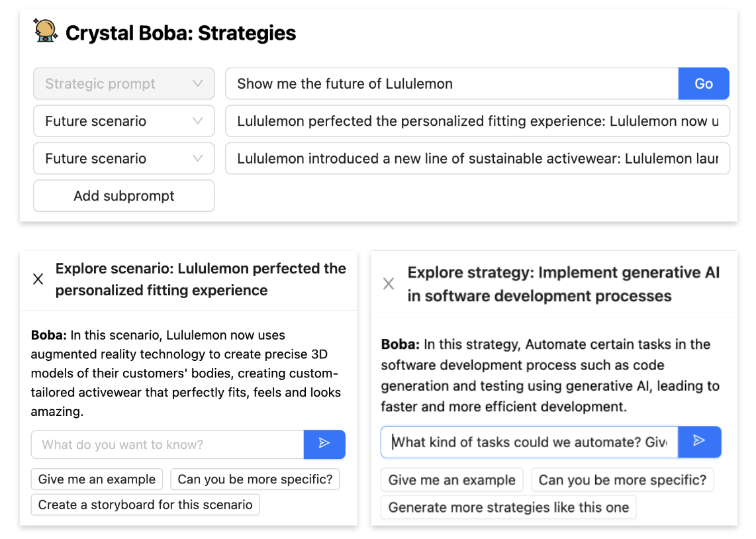Expand the first Future scenario dropdown
Screen dimensions: 756x539
point(124,121)
